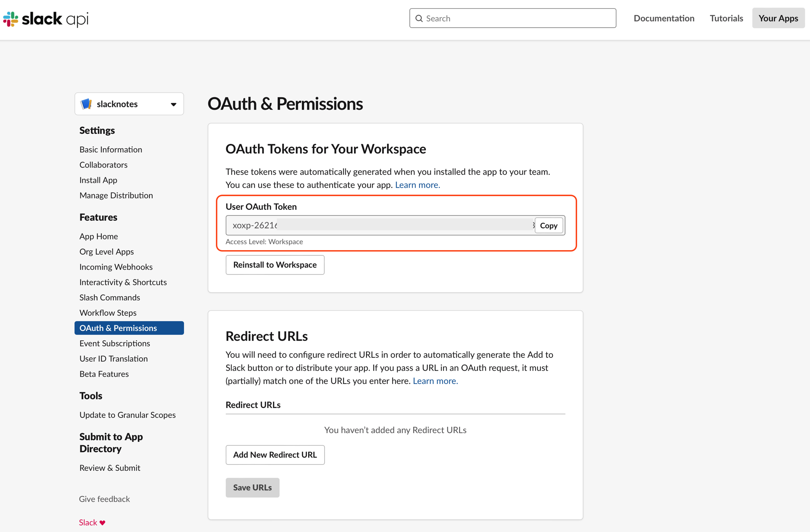The width and height of the screenshot is (810, 532).
Task: Copy the User OAuth Token
Action: [x=548, y=226]
